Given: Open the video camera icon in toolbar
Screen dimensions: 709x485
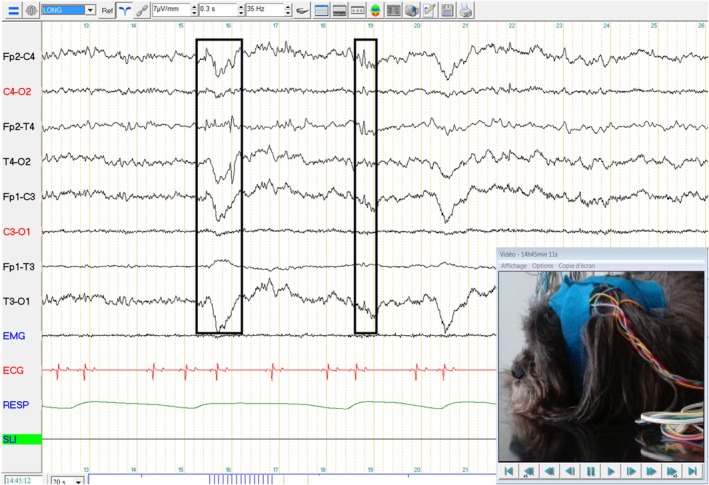Looking at the screenshot, I should coord(411,10).
